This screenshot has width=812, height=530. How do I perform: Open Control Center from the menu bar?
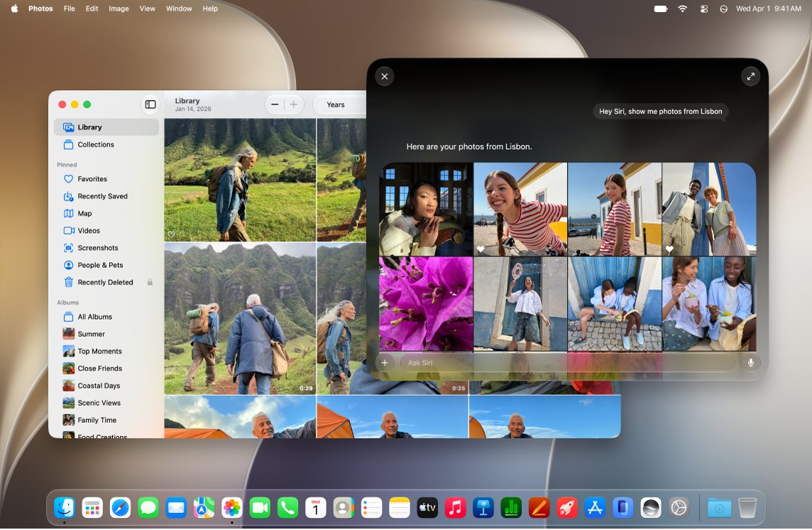[704, 9]
